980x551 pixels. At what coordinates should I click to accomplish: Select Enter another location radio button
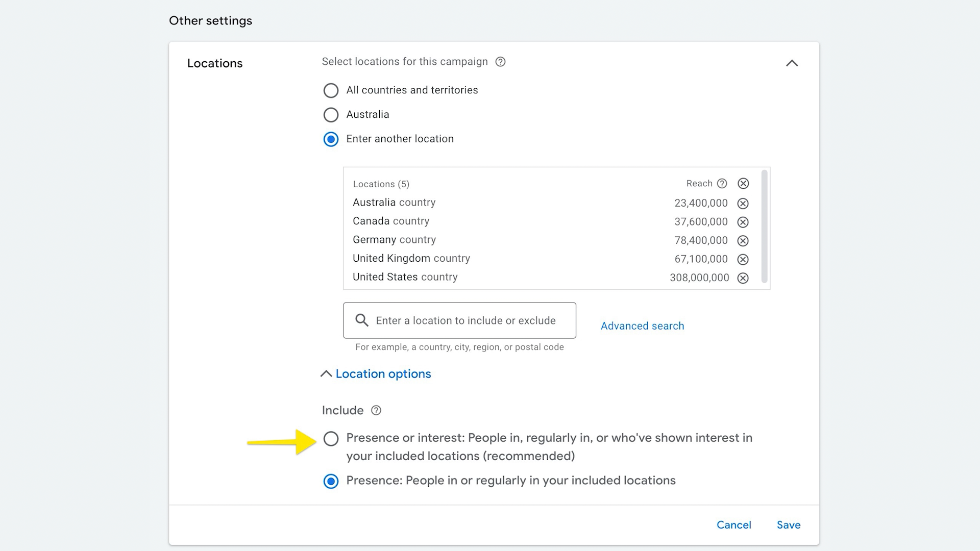[331, 139]
